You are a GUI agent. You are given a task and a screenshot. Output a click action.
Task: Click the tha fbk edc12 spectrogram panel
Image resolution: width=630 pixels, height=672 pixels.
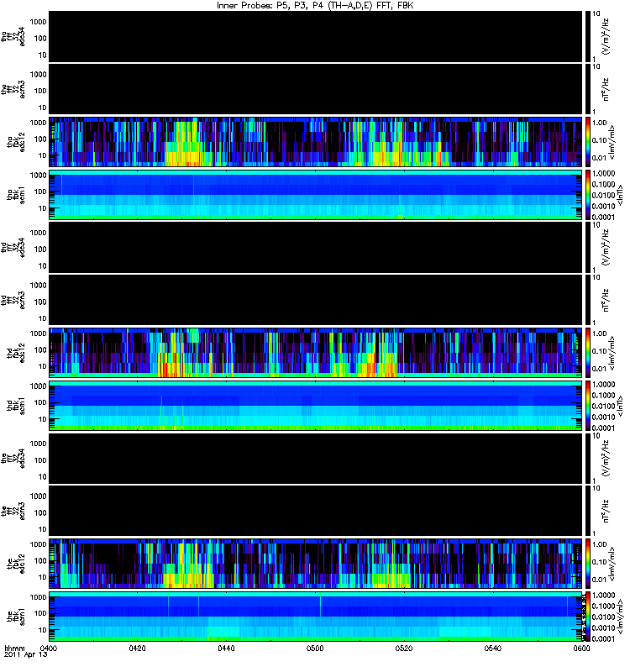[x=316, y=141]
